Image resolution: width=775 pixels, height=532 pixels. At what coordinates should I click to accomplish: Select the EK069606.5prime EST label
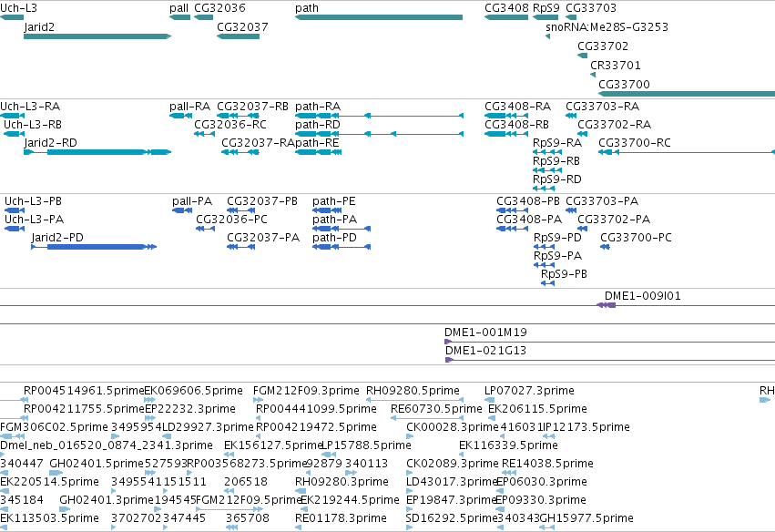(194, 391)
